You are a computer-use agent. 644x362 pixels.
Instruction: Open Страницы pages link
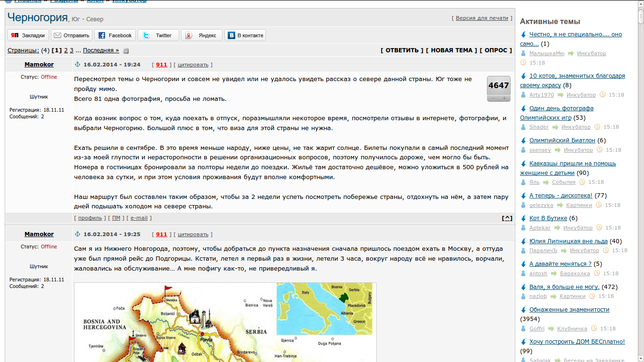(23, 50)
